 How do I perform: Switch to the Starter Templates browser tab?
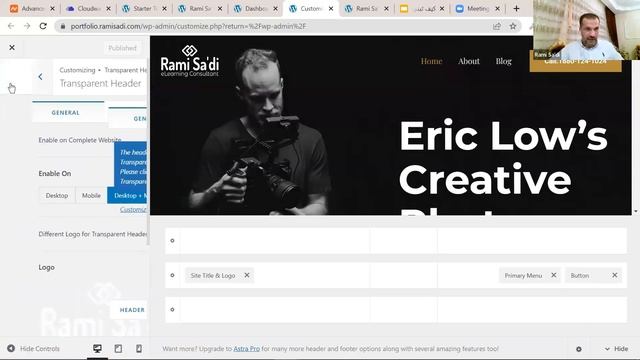[144, 9]
